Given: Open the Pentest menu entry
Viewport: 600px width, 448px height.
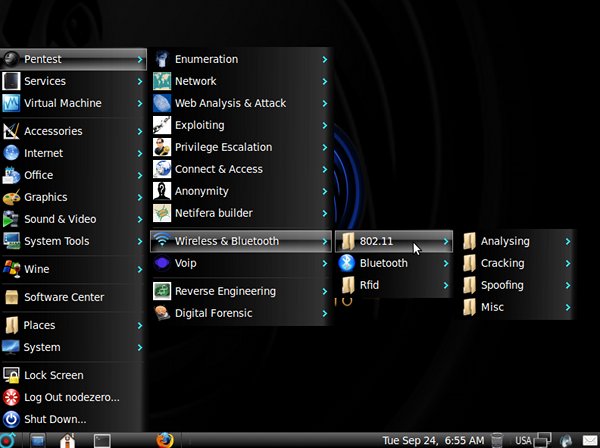Looking at the screenshot, I should point(73,59).
